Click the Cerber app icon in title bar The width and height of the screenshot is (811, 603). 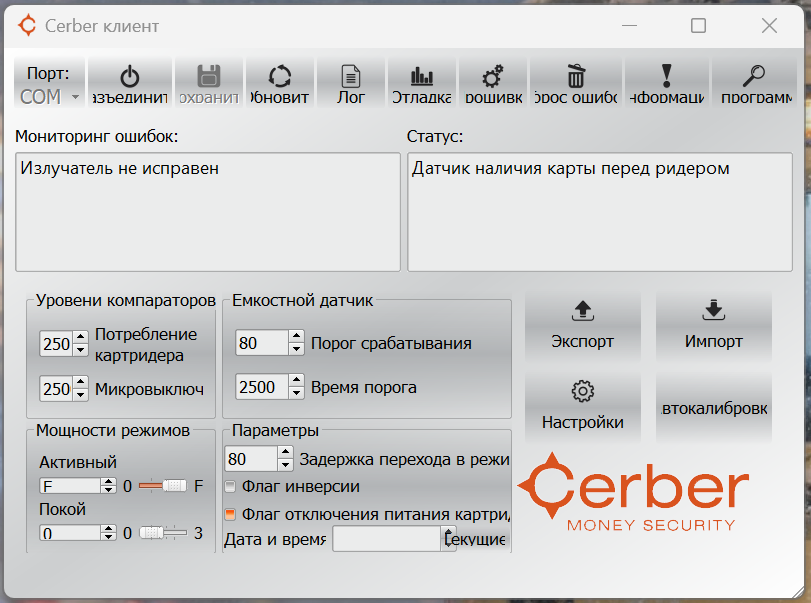(x=27, y=25)
